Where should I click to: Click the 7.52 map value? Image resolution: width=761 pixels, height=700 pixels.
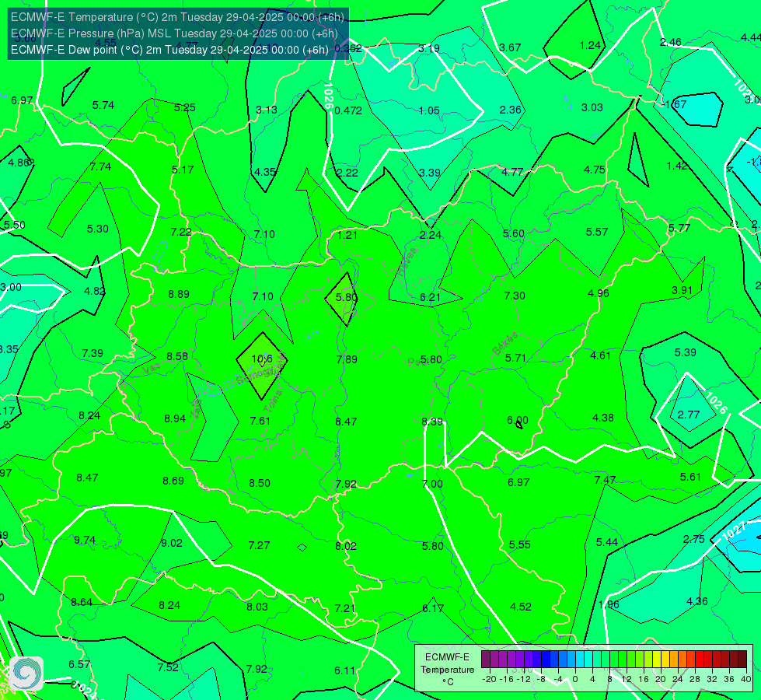point(168,667)
